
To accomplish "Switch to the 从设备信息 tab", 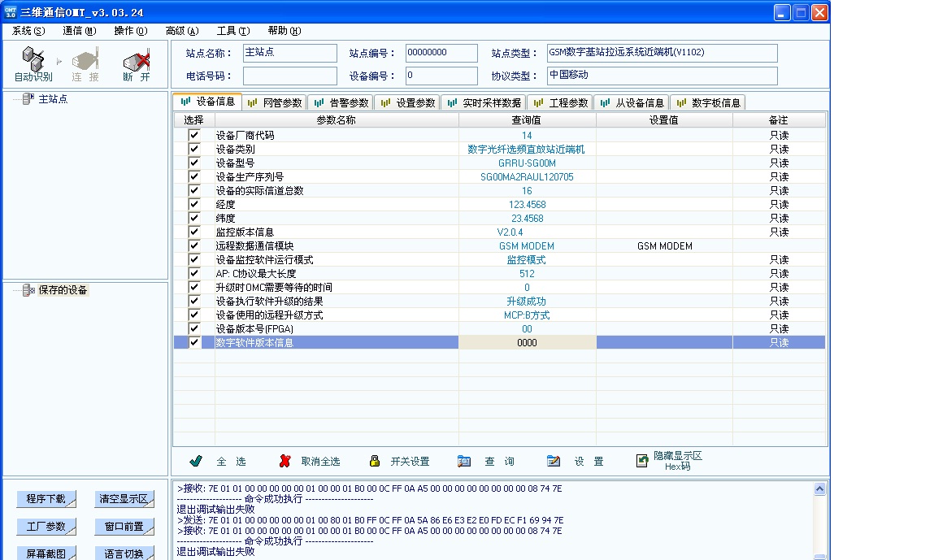I will [x=632, y=102].
